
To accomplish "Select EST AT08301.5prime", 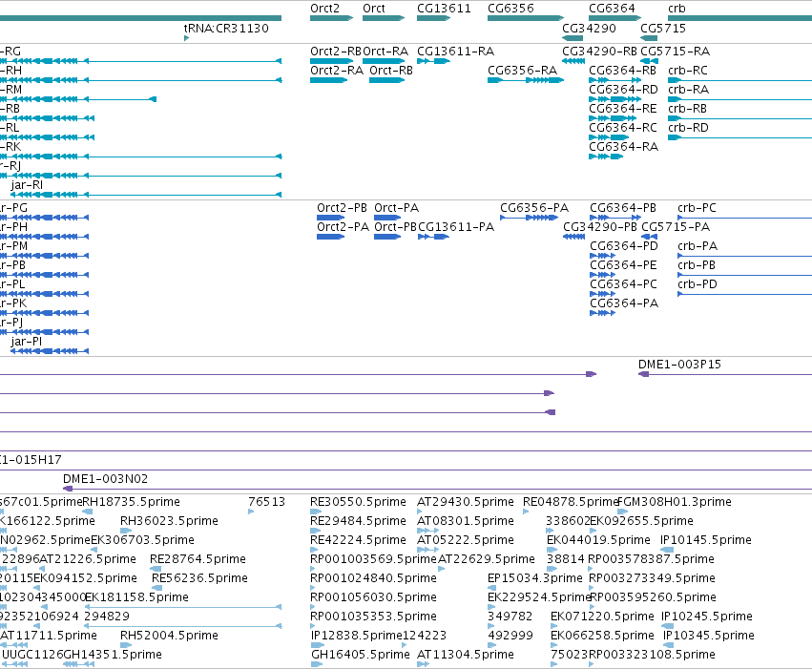I will 427,531.
